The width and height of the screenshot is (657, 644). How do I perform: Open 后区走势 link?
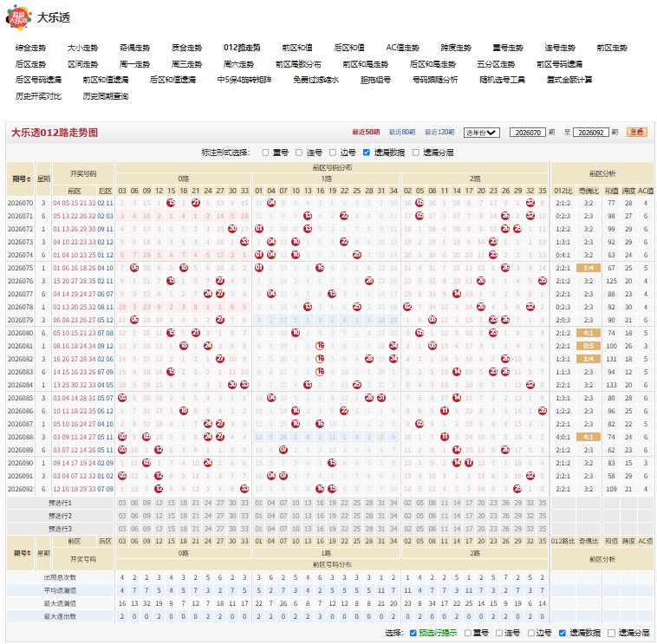(30, 64)
